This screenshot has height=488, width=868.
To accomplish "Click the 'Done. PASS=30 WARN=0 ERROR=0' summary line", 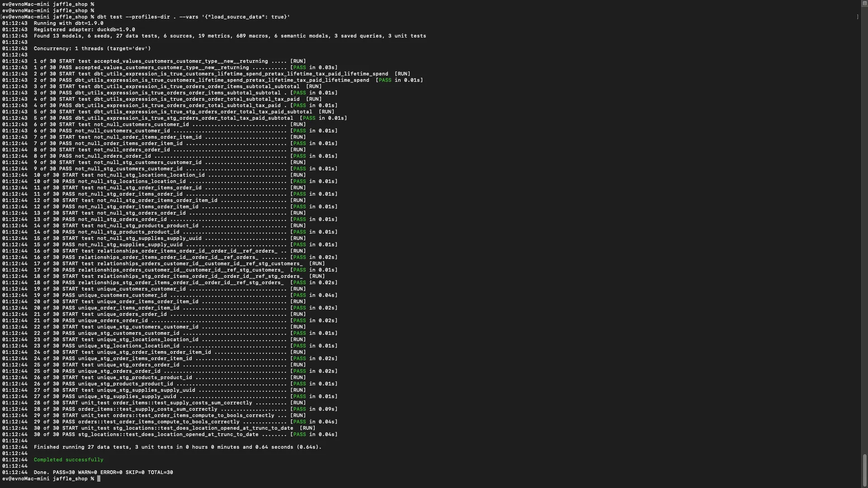I will click(104, 472).
